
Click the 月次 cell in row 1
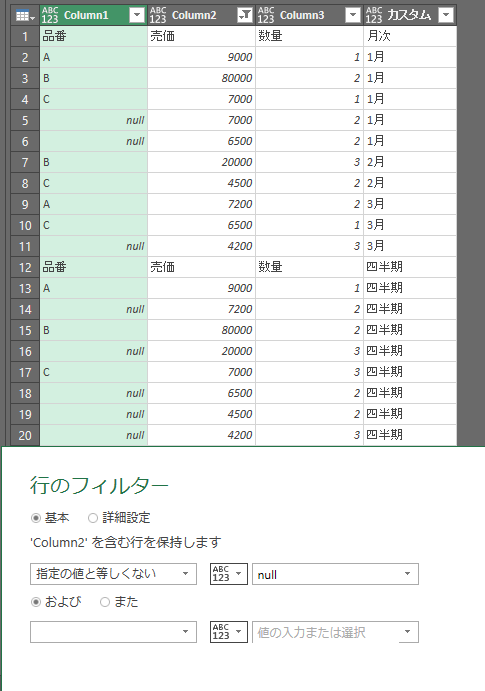tap(410, 36)
